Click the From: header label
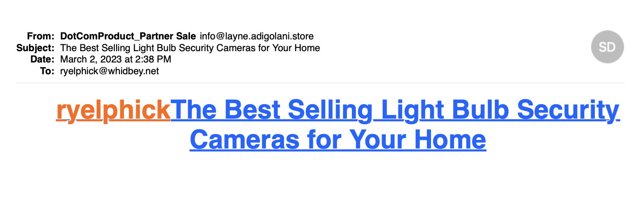 point(41,36)
